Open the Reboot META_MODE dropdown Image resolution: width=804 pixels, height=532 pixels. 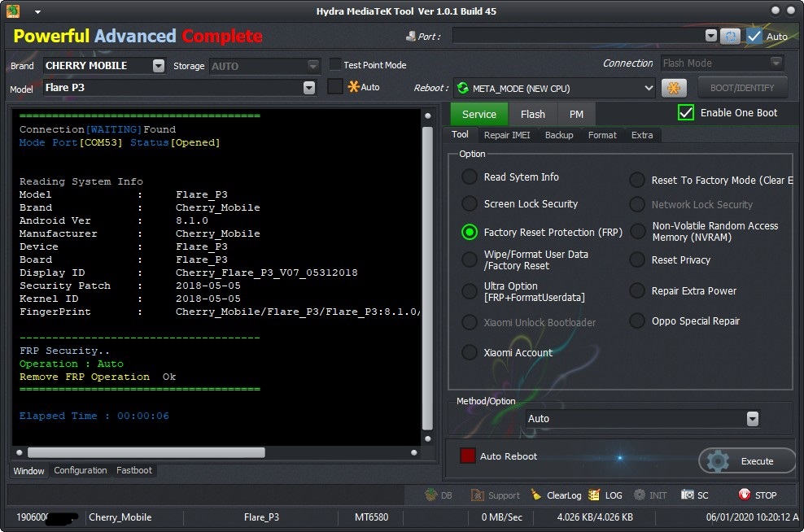pos(648,88)
